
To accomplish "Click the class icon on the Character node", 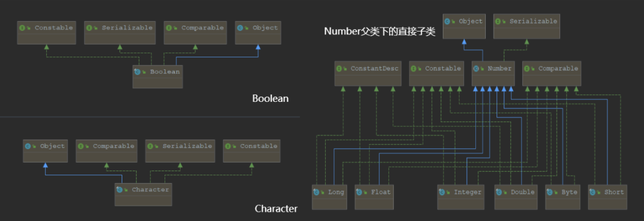I will coord(120,190).
